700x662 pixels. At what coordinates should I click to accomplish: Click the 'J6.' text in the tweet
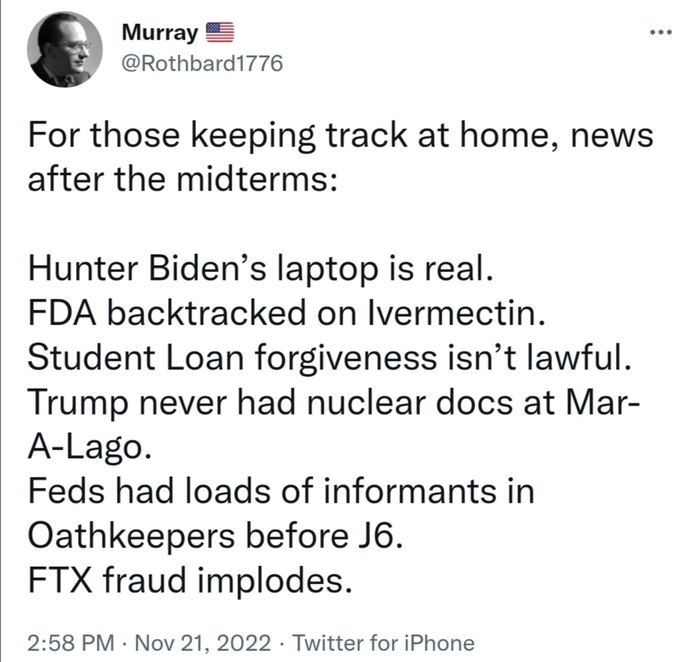coord(377,535)
